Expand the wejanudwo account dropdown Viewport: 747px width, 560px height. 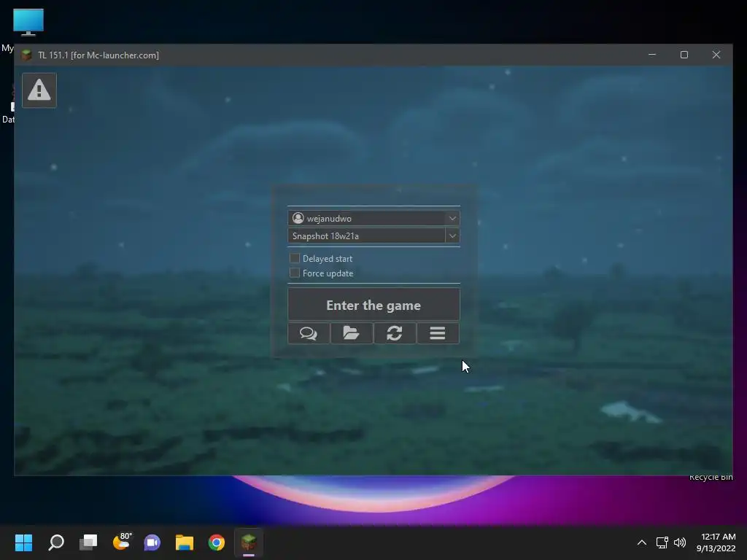(452, 218)
